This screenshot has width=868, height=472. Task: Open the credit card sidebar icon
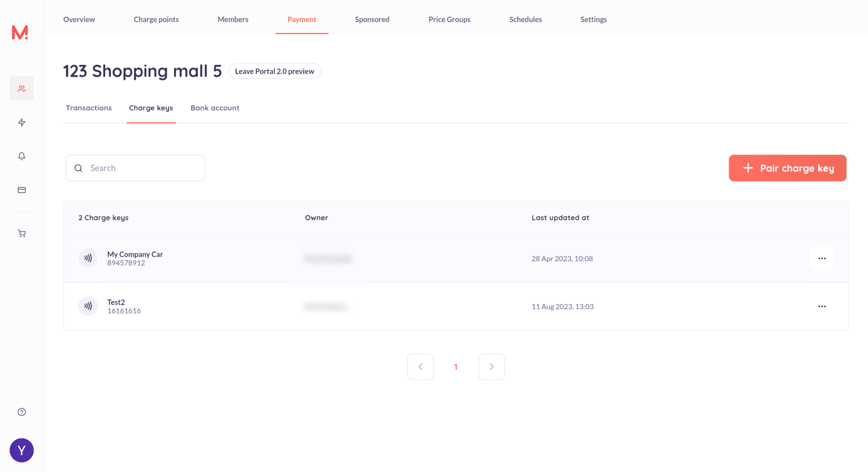22,190
